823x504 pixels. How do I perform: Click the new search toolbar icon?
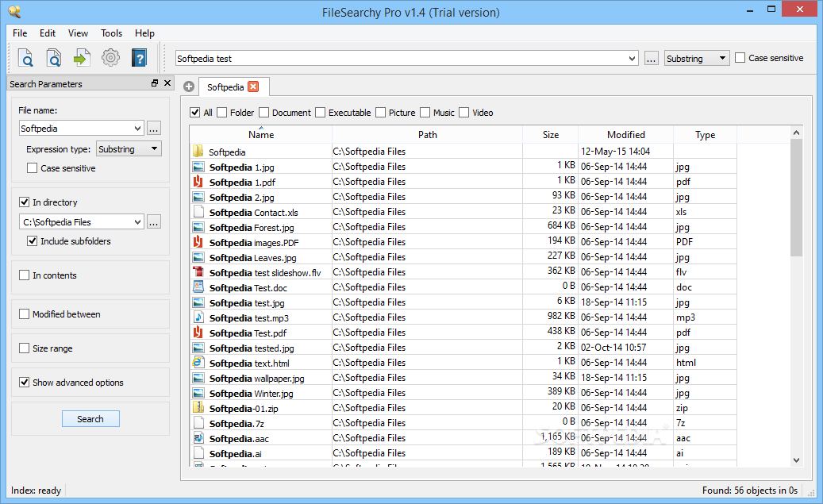pyautogui.click(x=25, y=58)
